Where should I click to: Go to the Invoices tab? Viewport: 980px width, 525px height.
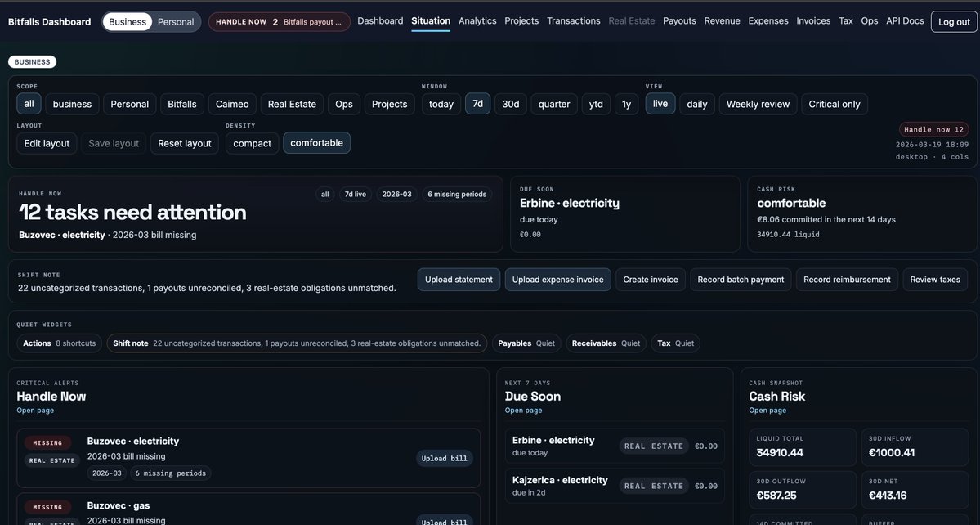click(813, 20)
